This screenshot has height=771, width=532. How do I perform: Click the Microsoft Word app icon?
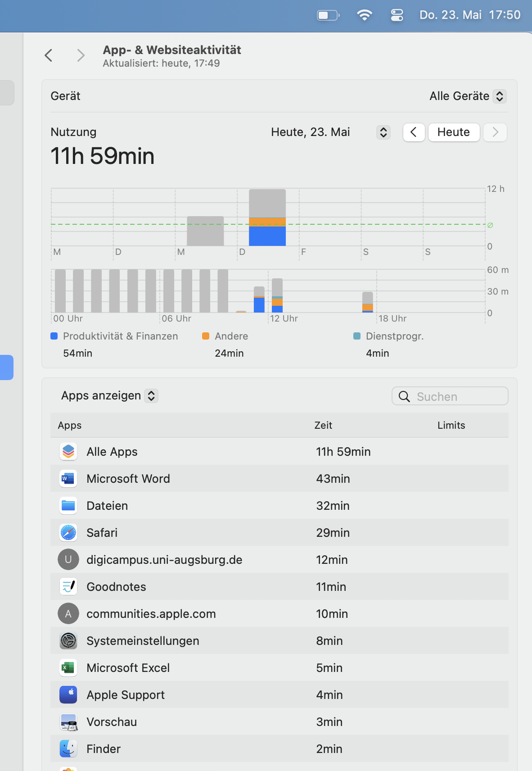point(68,478)
